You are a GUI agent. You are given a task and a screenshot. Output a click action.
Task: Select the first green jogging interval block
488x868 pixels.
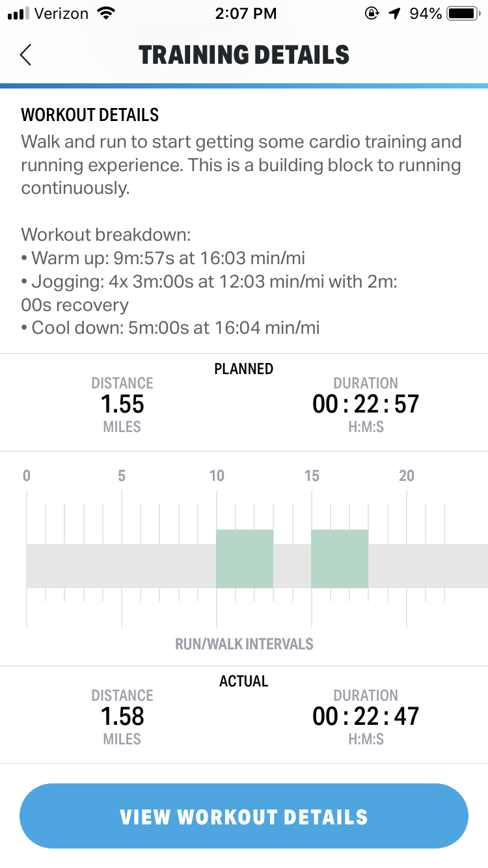click(x=245, y=559)
